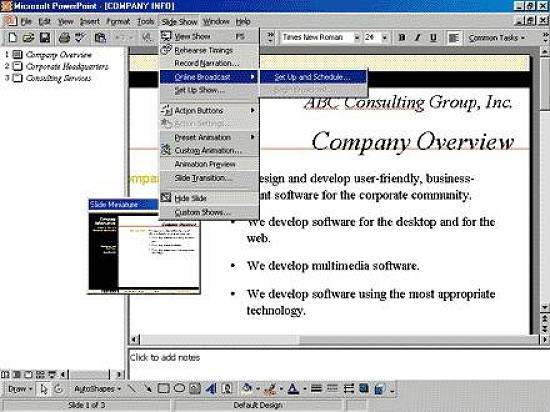Select Consulting Services slide in outline

pyautogui.click(x=59, y=78)
